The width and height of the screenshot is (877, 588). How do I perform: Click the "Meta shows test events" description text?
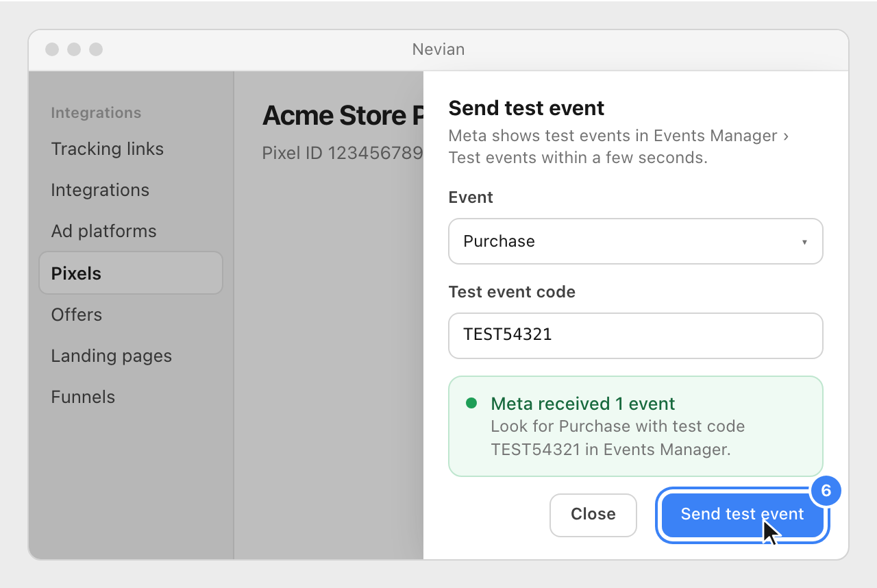619,147
